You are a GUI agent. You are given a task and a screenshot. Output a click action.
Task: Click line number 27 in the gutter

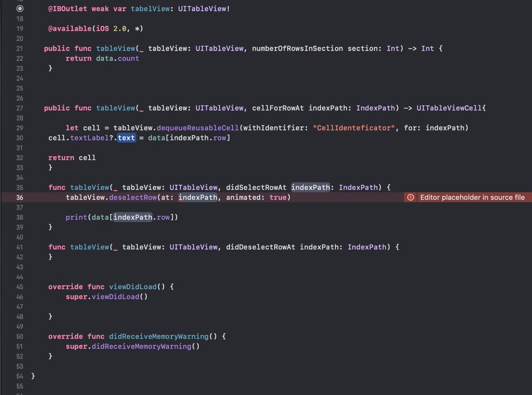click(x=20, y=108)
